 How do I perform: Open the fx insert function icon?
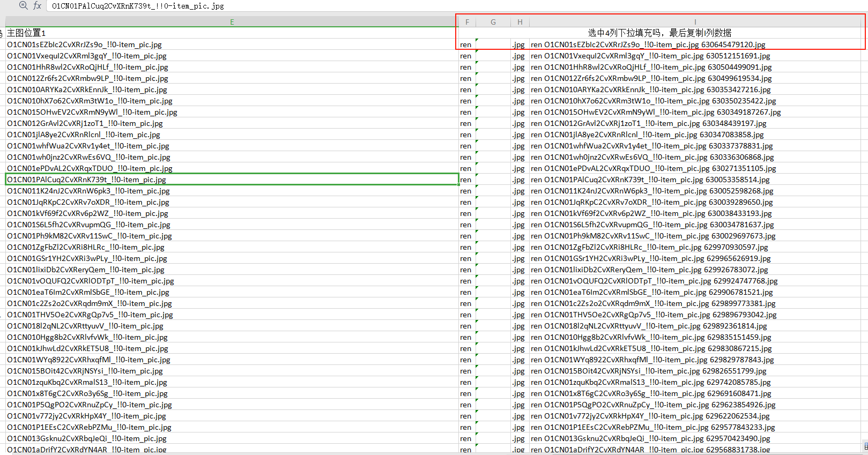pyautogui.click(x=37, y=5)
